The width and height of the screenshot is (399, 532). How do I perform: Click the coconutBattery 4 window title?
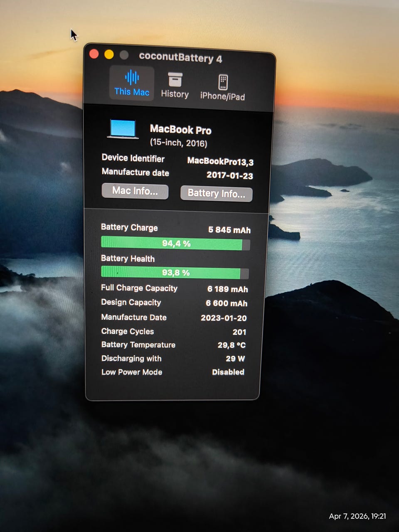click(x=180, y=57)
